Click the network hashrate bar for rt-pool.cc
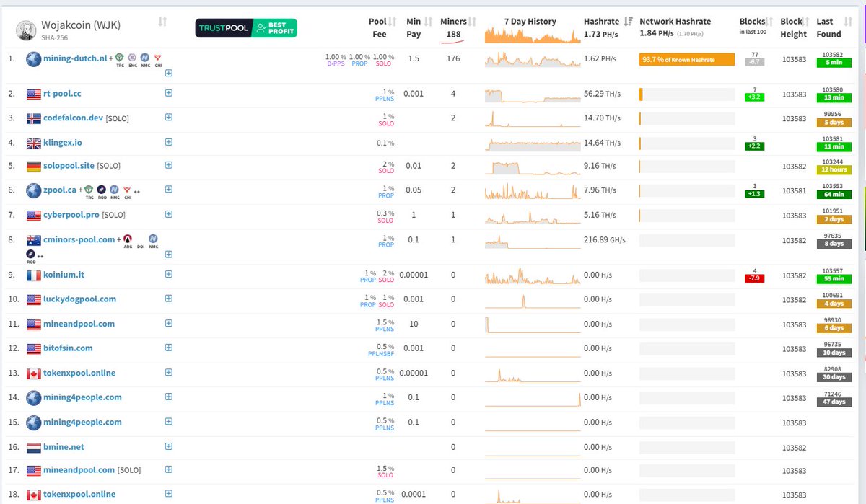866x504 pixels. point(687,94)
